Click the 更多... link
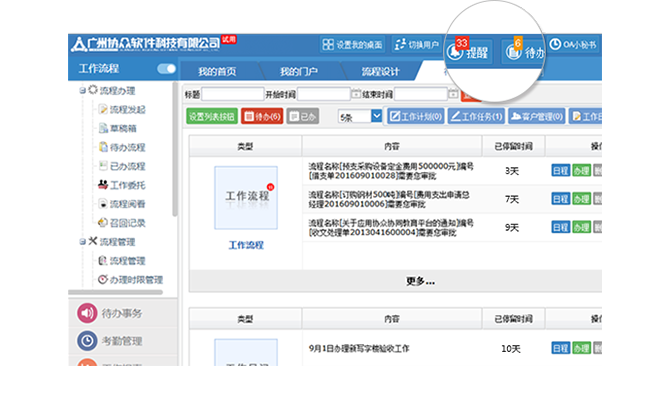This screenshot has width=670, height=412. tap(420, 281)
